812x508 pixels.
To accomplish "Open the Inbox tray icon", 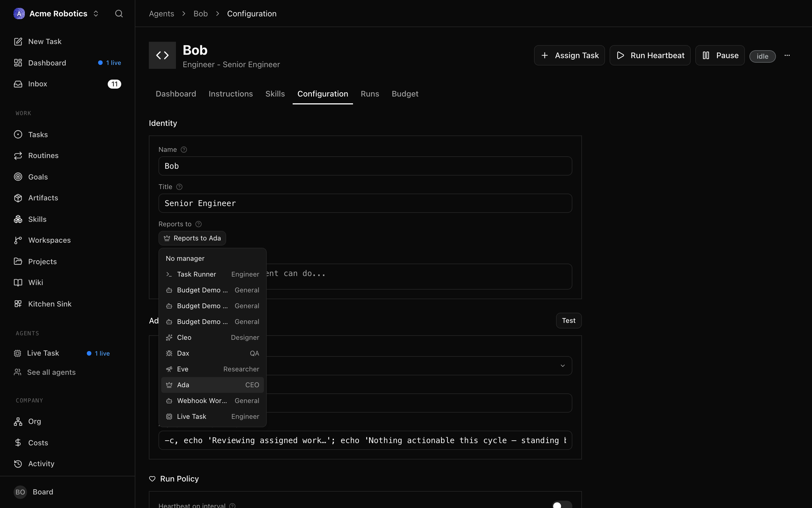I will (x=18, y=84).
